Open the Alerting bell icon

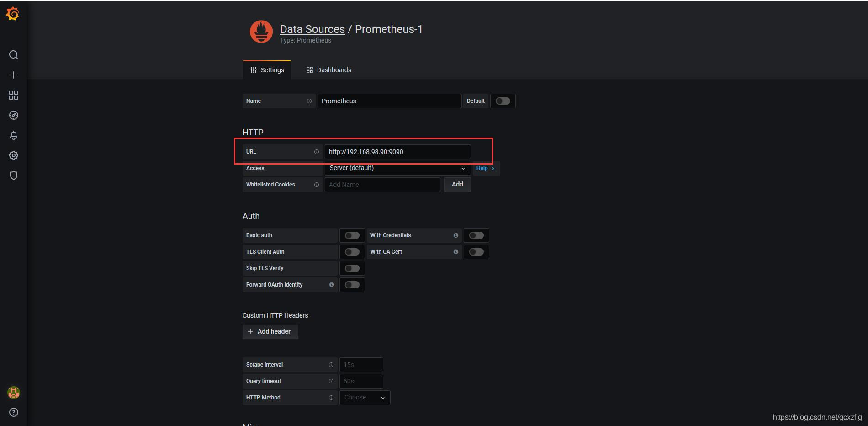14,135
